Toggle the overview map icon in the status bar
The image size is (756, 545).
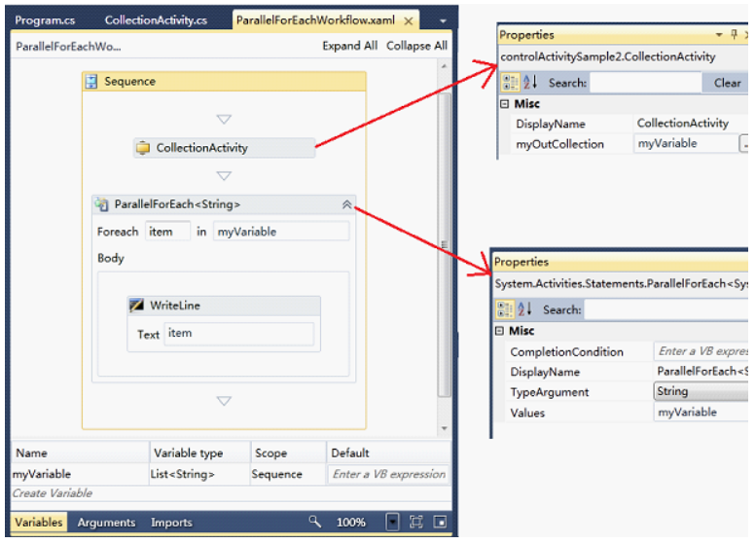coord(440,522)
